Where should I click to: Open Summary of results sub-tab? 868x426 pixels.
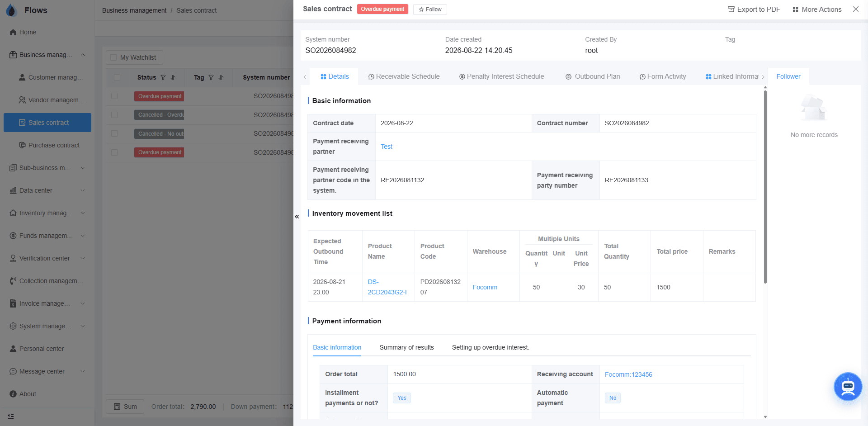tap(406, 347)
